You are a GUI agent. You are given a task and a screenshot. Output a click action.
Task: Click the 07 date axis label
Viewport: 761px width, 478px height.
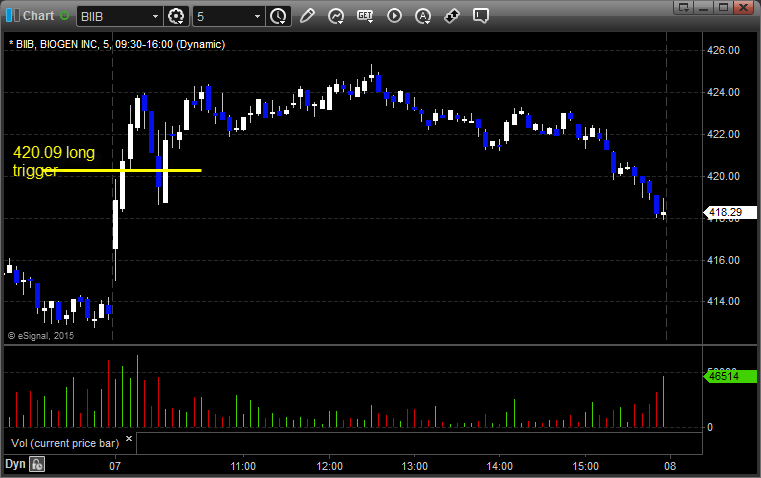(115, 466)
